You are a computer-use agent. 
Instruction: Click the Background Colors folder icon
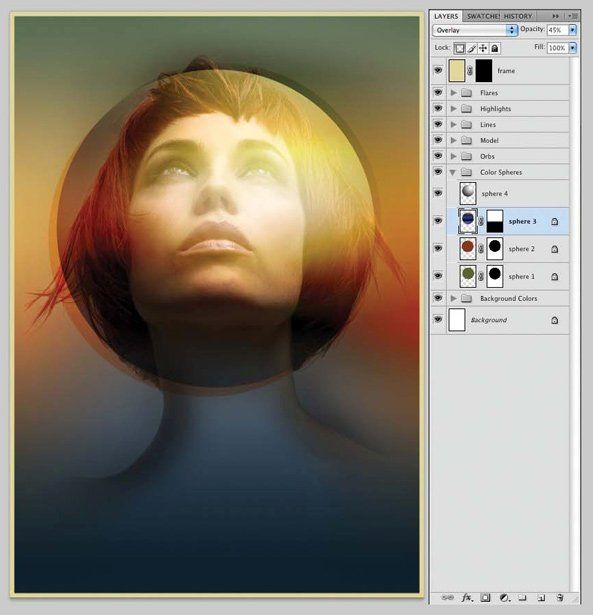tap(466, 298)
